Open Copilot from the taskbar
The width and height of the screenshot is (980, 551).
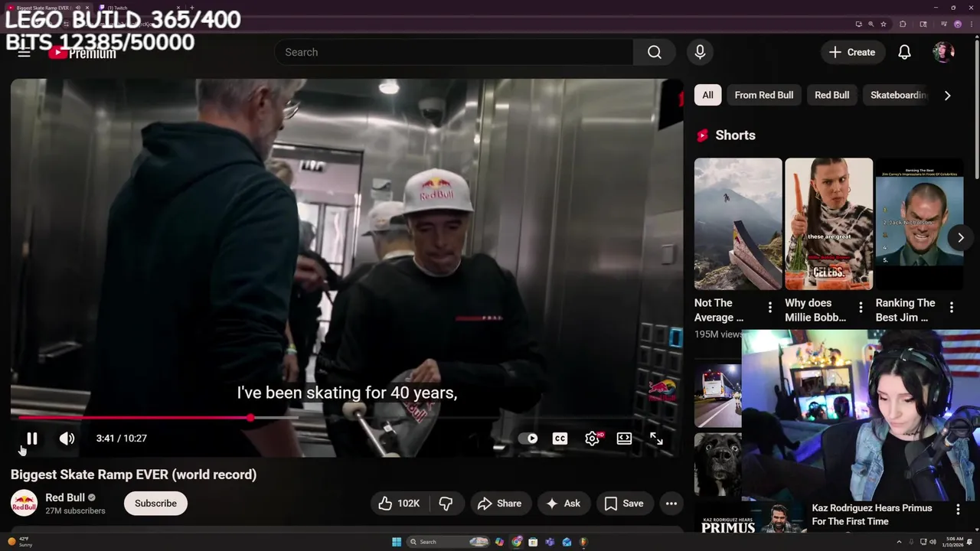click(x=499, y=542)
